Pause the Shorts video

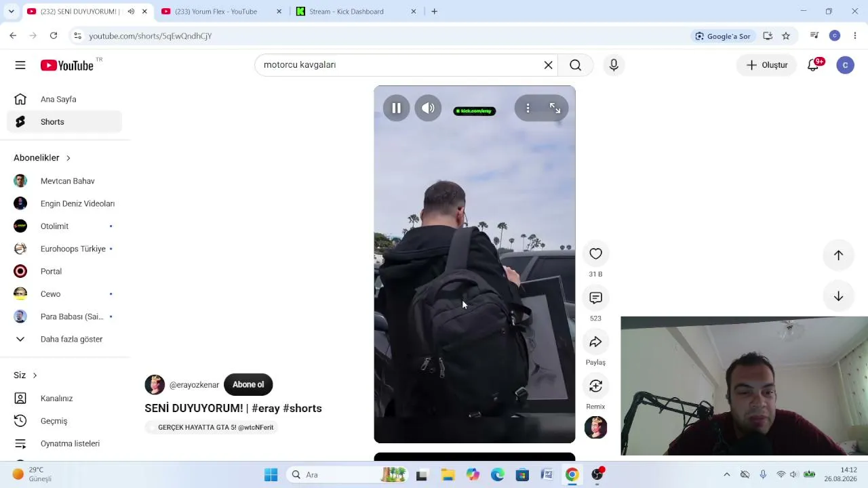coord(396,108)
